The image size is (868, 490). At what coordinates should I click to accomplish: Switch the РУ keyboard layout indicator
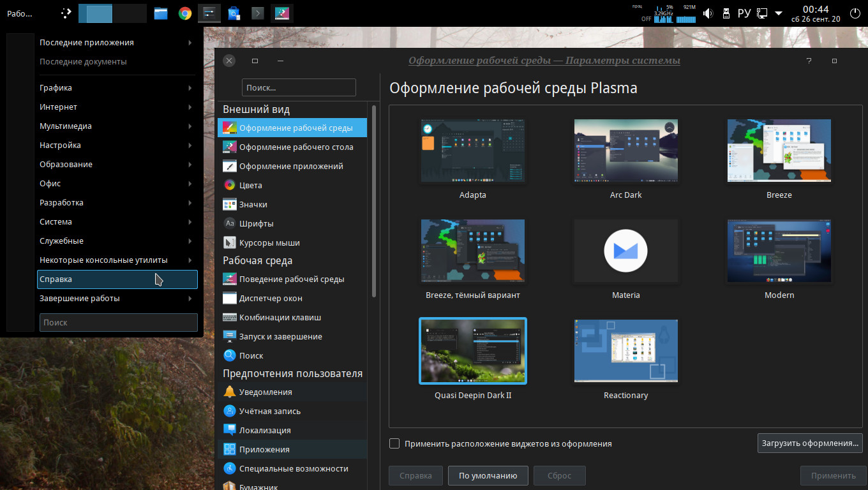744,13
